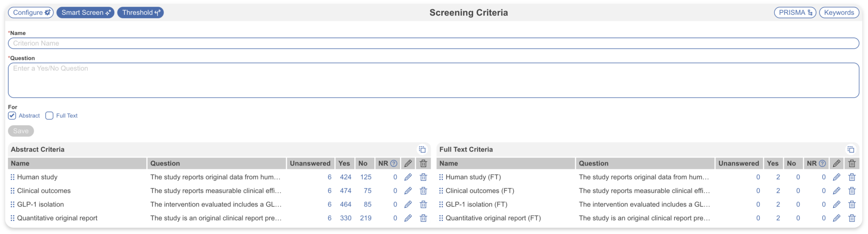Image resolution: width=868 pixels, height=234 pixels.
Task: Uncheck the Abstract checkbox
Action: click(x=12, y=116)
